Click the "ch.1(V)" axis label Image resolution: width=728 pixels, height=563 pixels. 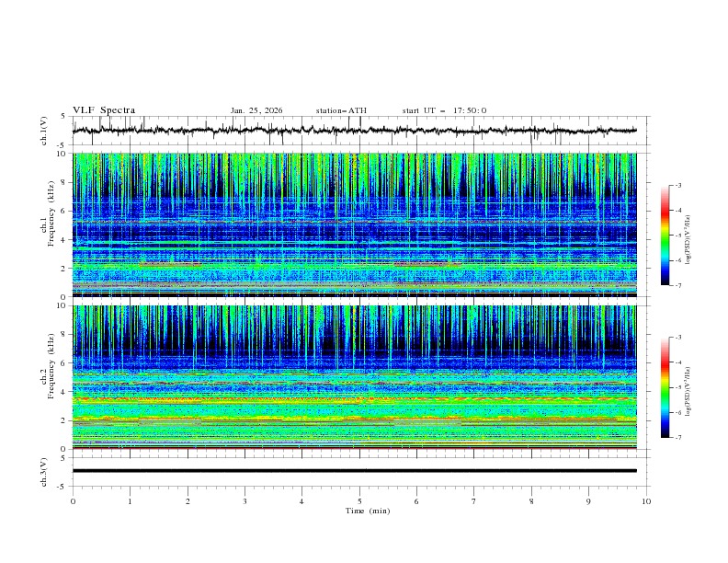pos(43,131)
